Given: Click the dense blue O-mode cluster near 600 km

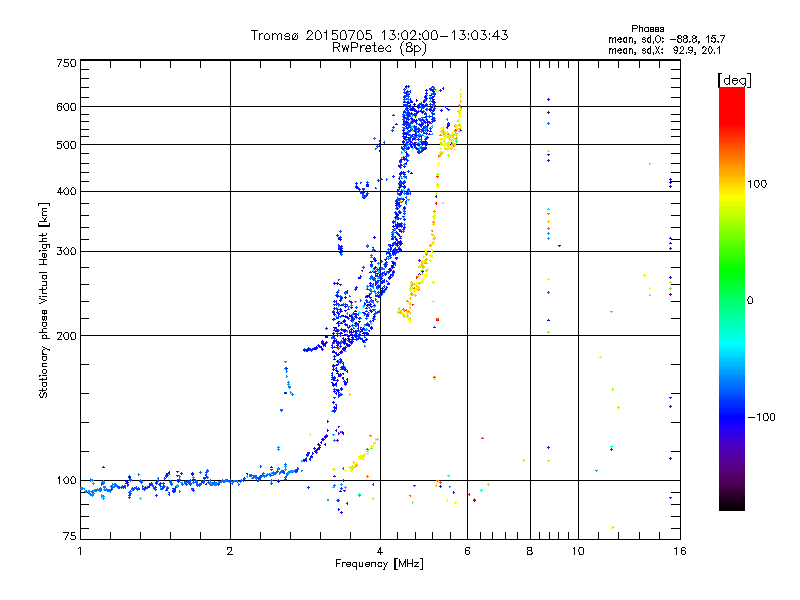Looking at the screenshot, I should click(418, 120).
